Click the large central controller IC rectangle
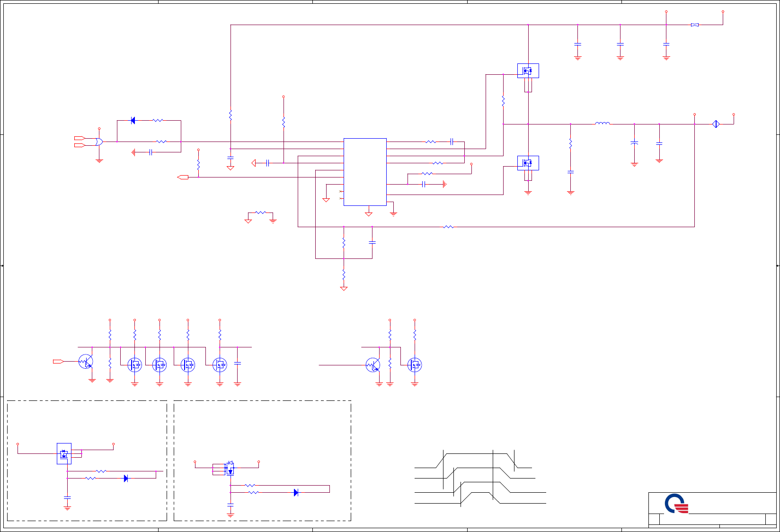 [365, 172]
